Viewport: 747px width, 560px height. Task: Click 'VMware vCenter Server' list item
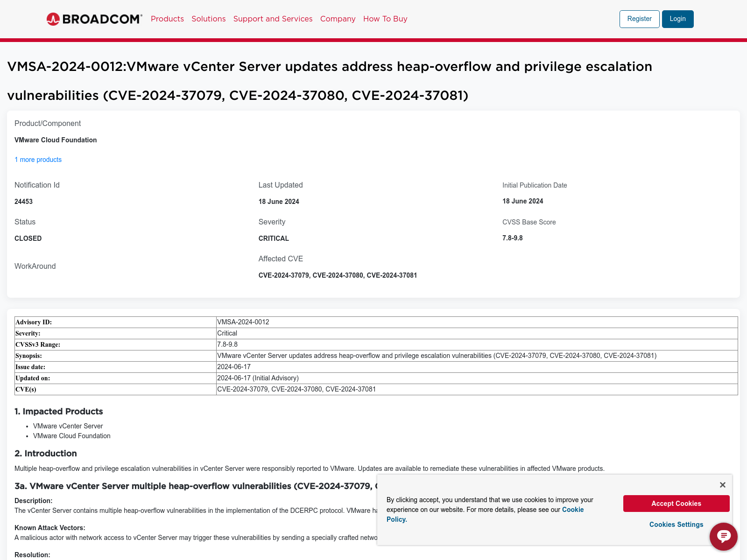point(68,426)
